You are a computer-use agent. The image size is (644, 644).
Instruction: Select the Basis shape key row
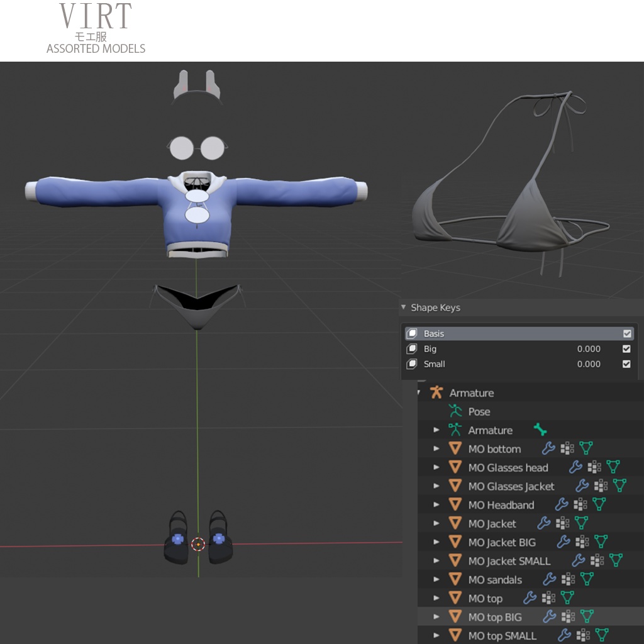pos(519,333)
